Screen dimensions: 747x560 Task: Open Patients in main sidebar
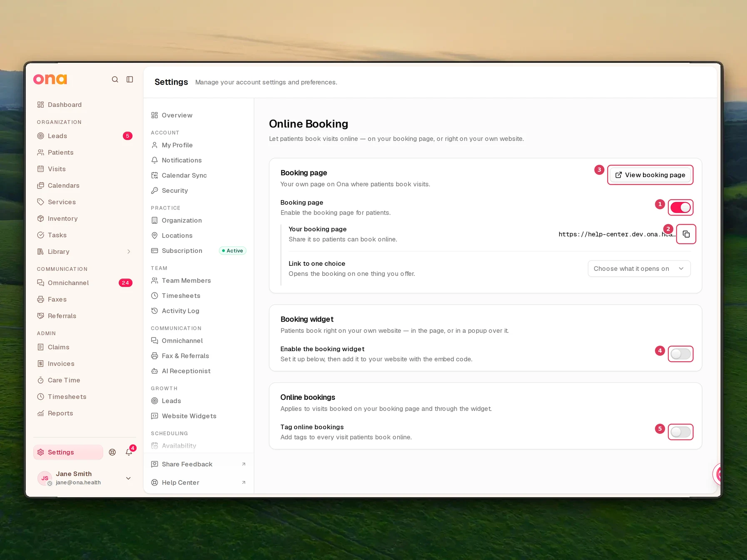(85, 153)
